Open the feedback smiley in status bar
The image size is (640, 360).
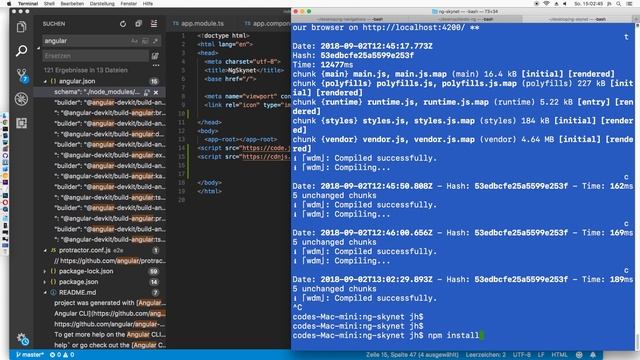(x=579, y=355)
